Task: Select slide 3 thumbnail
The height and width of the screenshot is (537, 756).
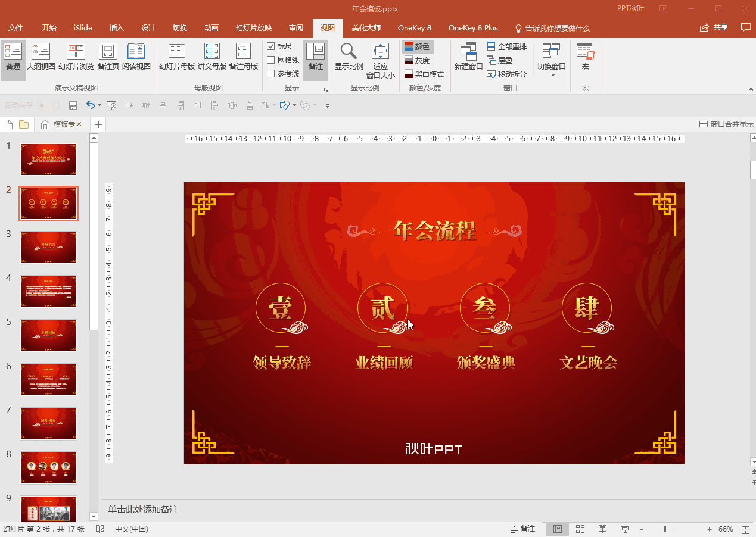Action: tap(48, 248)
